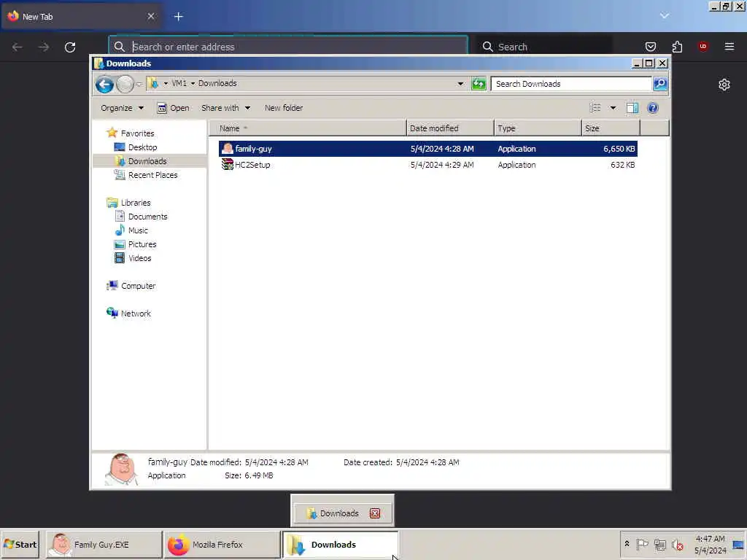Image resolution: width=747 pixels, height=560 pixels.
Task: Click the blue Help question mark icon
Action: (653, 108)
